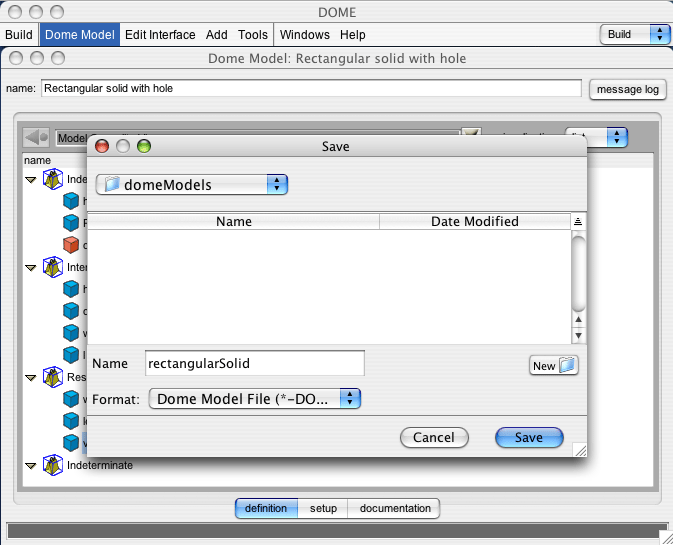Select the fourth blue cube under Inter... group

71,354
